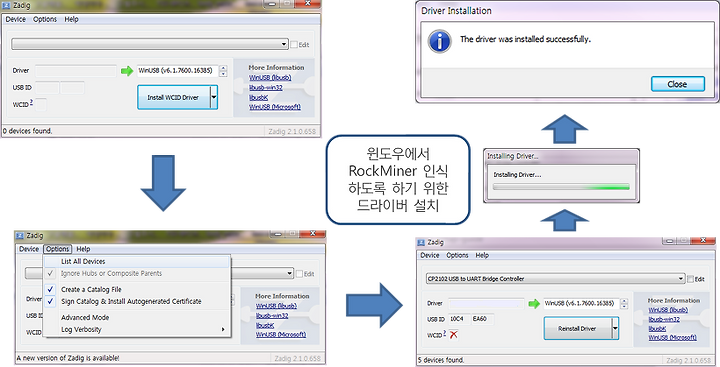This screenshot has width=720, height=367.
Task: Expand the Reinstall Driver split arrow
Action: pos(615,328)
